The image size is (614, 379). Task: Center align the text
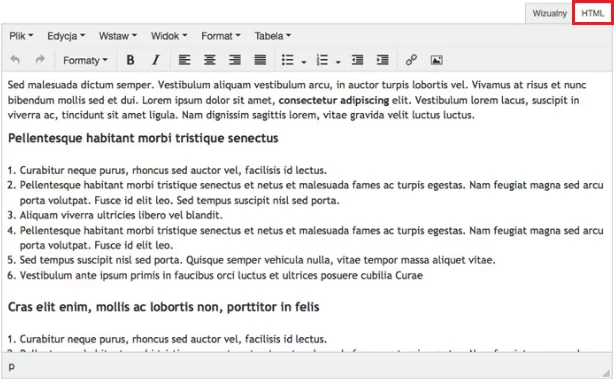point(209,60)
